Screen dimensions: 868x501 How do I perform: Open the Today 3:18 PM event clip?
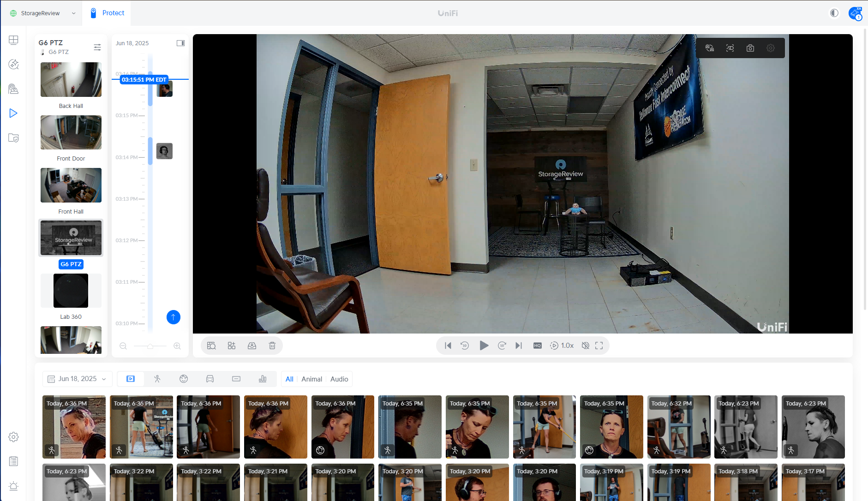pos(746,482)
